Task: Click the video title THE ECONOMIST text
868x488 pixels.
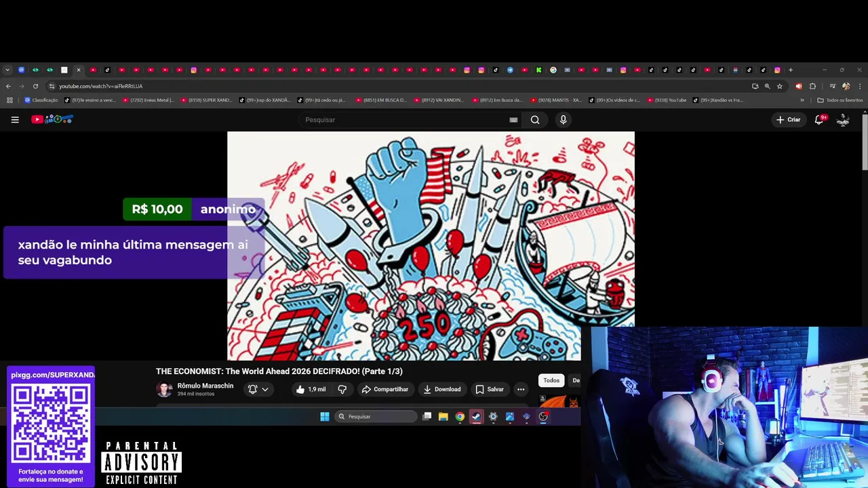Action: tap(279, 371)
